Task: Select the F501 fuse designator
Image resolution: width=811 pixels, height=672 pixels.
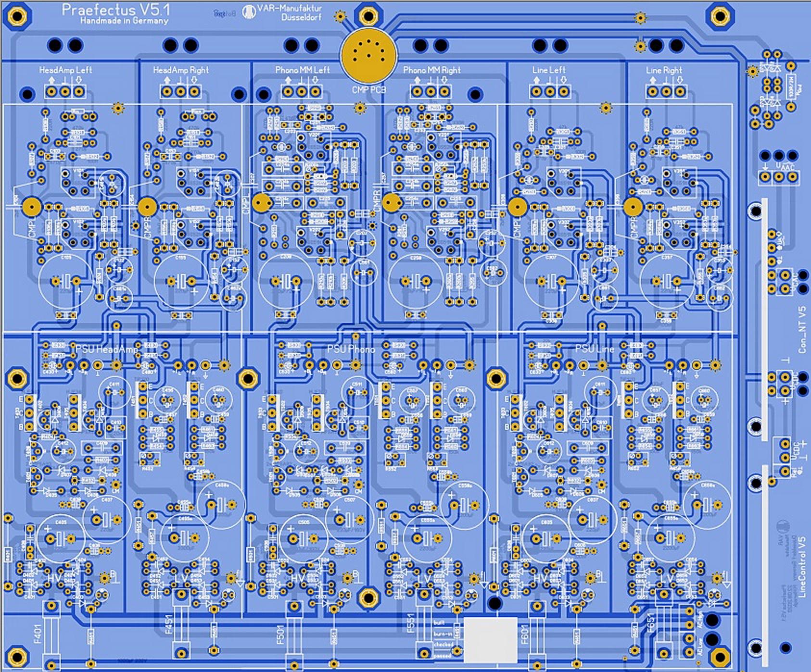Action: click(281, 634)
